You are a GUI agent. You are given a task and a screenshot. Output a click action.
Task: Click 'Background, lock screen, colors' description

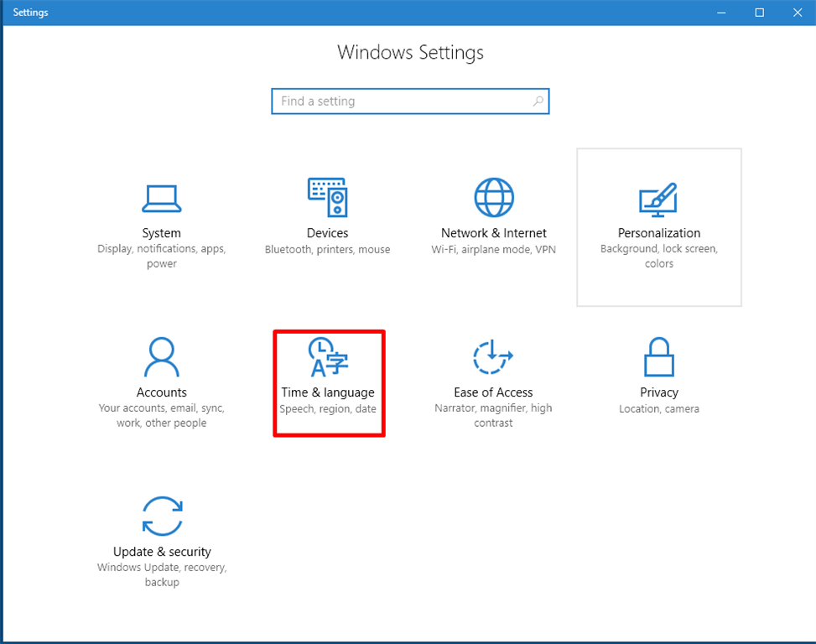(659, 256)
